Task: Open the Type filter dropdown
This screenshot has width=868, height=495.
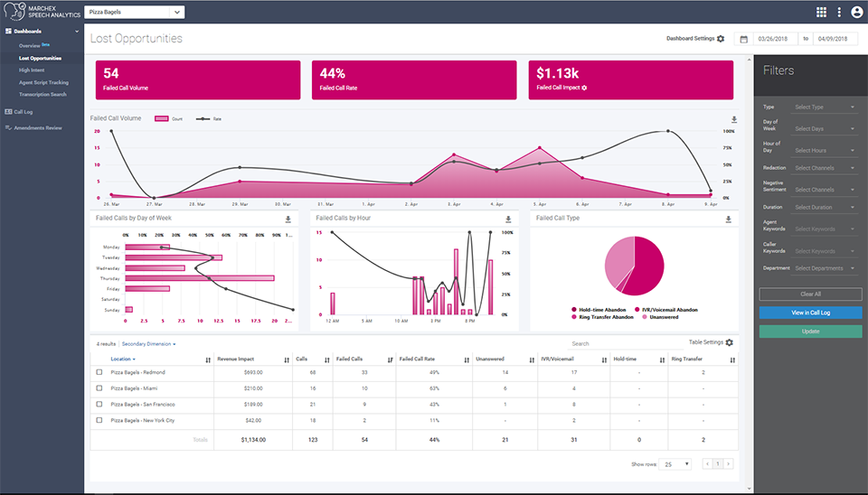Action: [825, 107]
